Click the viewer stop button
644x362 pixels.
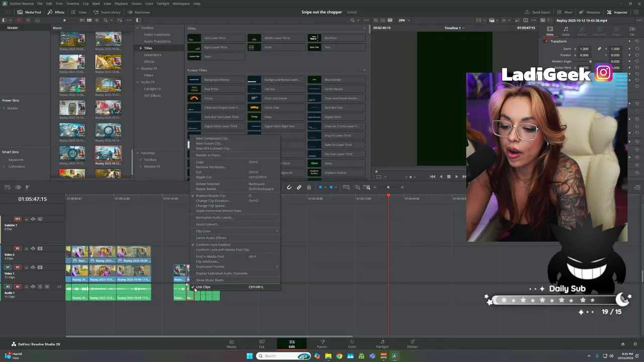449,176
